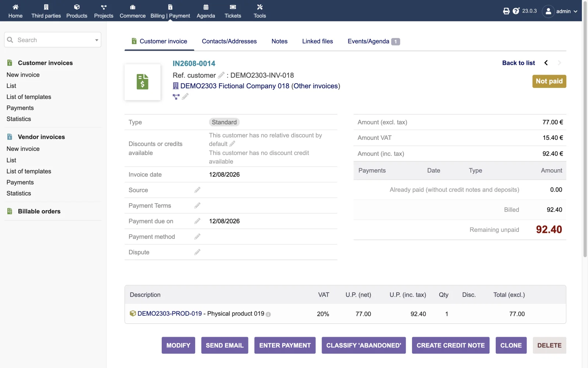Switch to the Notes tab
Viewport: 588px width, 368px height.
279,41
